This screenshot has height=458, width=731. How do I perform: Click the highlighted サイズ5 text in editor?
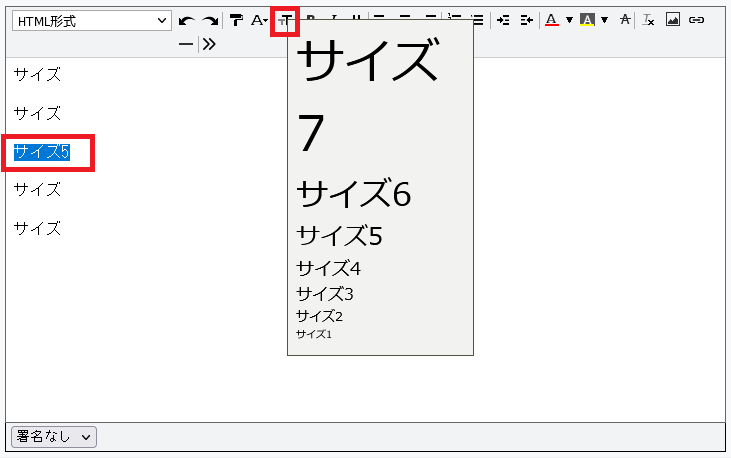pos(42,152)
